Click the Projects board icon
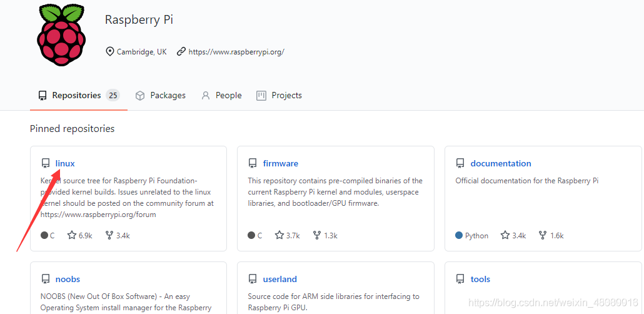The width and height of the screenshot is (644, 314). pyautogui.click(x=261, y=96)
